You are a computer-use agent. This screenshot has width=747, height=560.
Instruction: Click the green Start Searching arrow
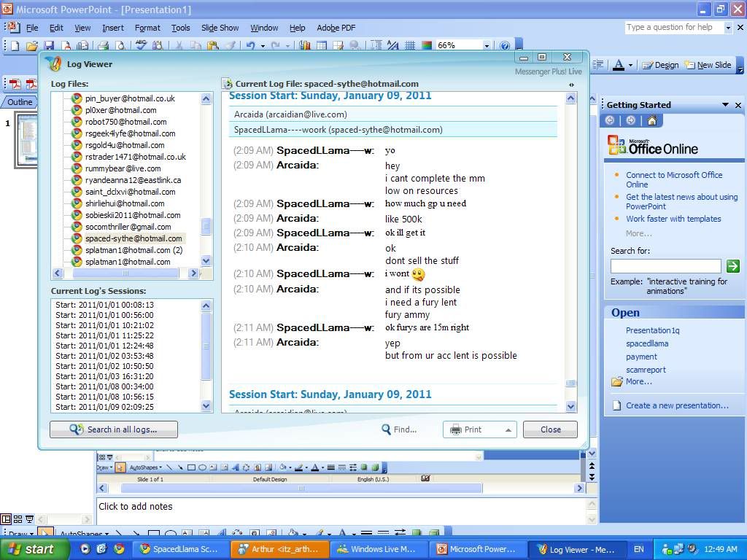coord(732,265)
